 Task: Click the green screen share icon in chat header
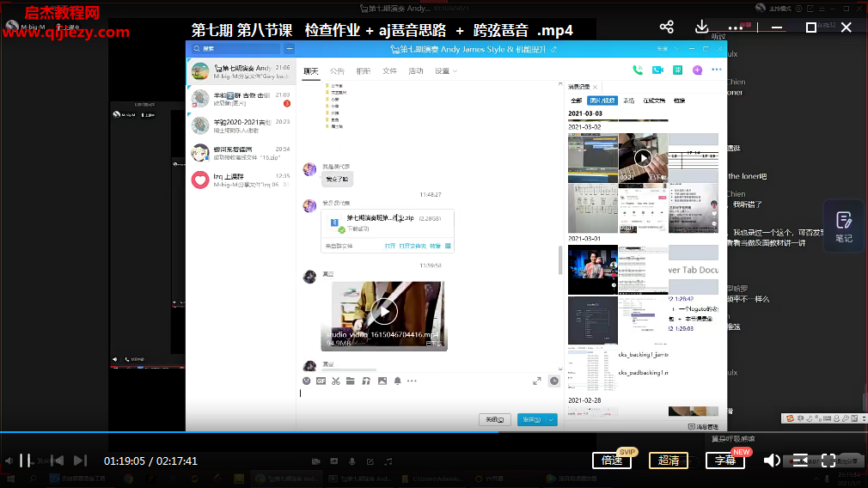click(677, 70)
